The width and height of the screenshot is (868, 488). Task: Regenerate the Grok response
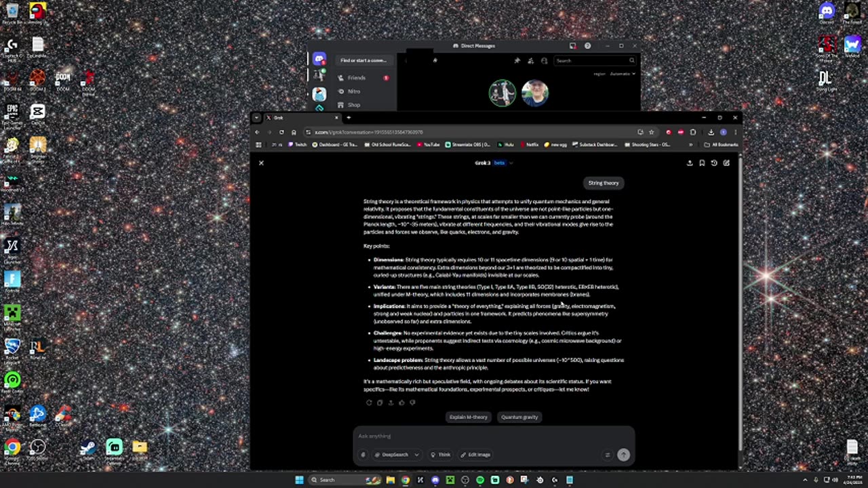pos(369,403)
